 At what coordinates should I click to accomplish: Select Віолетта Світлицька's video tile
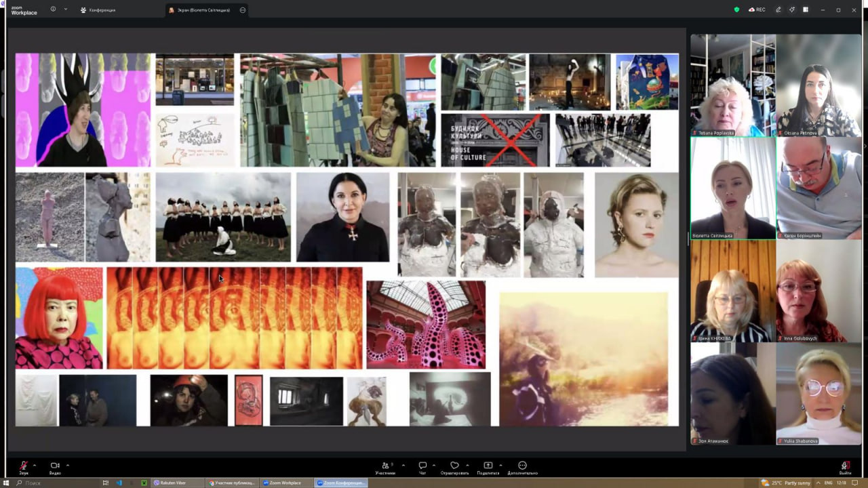click(733, 188)
